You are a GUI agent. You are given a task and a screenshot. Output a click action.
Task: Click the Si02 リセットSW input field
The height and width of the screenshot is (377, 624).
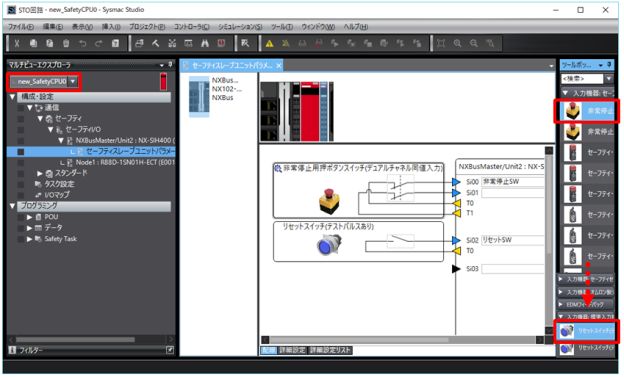pos(513,240)
